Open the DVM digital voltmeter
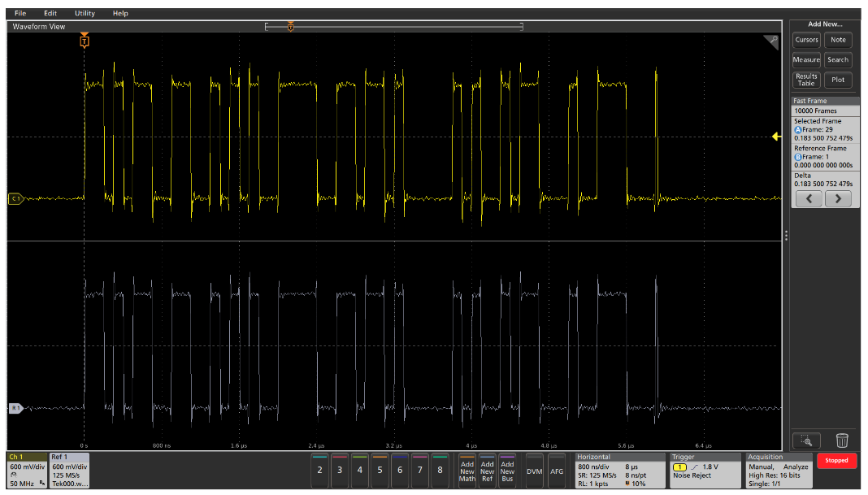This screenshot has height=495, width=868. click(534, 471)
